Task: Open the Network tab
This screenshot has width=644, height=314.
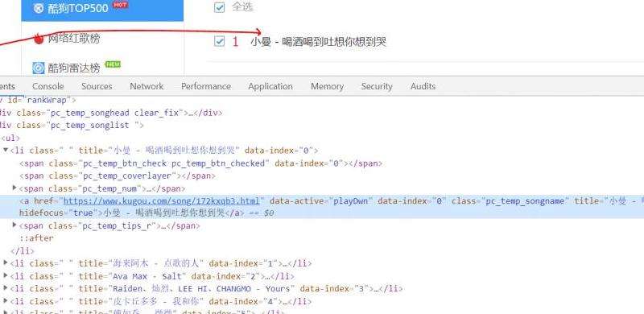Action: tap(147, 86)
